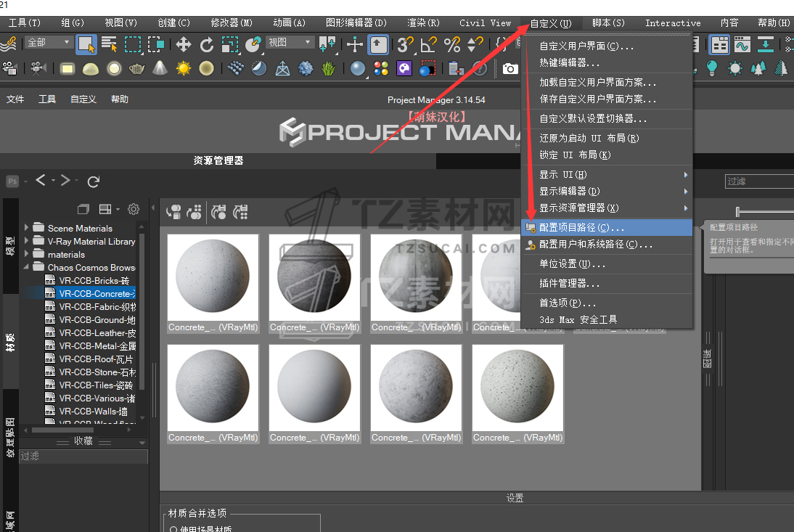Select the darkest concrete material thumbnail
Image resolution: width=794 pixels, height=532 pixels.
click(x=314, y=277)
